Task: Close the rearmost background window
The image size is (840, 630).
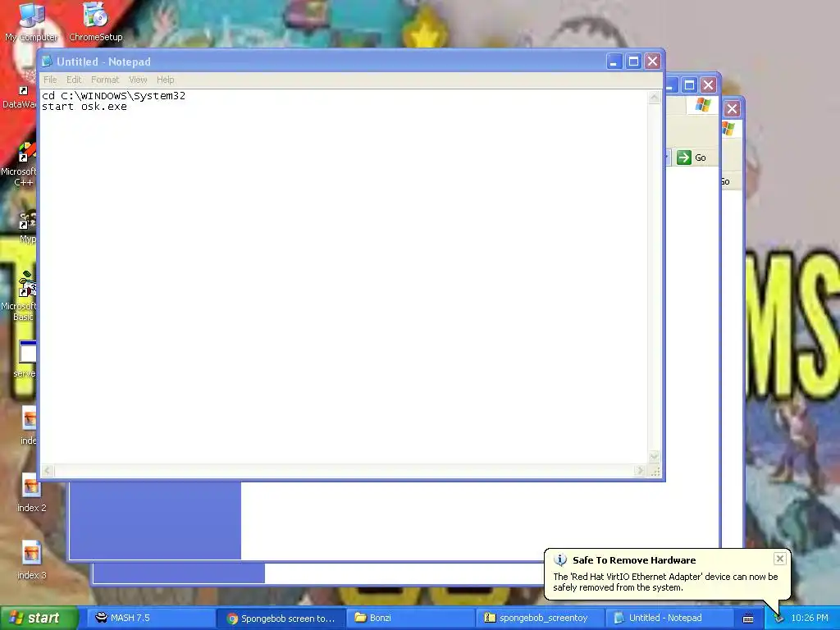Action: (x=732, y=109)
